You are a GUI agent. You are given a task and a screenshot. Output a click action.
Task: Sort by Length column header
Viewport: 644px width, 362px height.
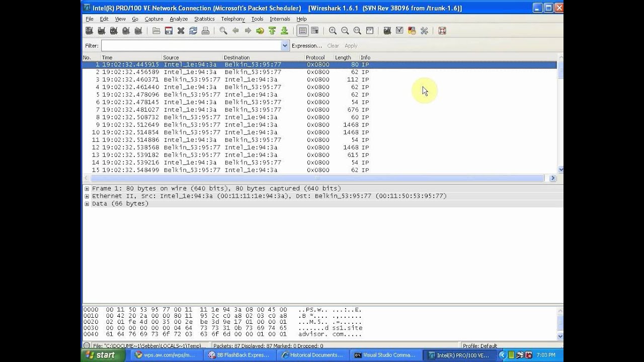pyautogui.click(x=346, y=57)
